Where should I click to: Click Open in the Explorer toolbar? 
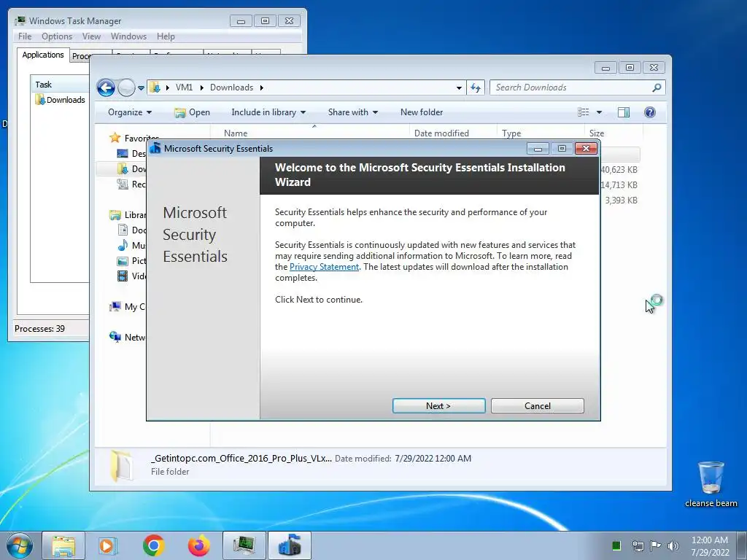[192, 112]
